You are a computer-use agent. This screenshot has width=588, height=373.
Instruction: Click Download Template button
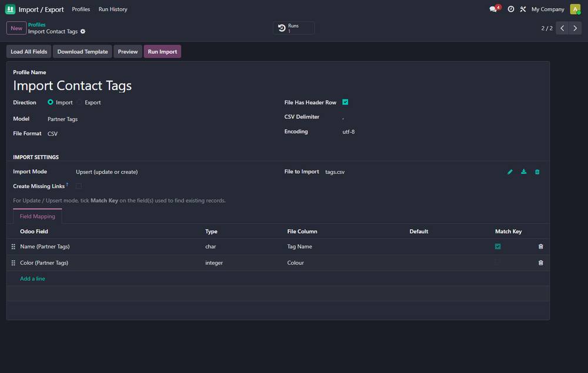[x=82, y=52]
